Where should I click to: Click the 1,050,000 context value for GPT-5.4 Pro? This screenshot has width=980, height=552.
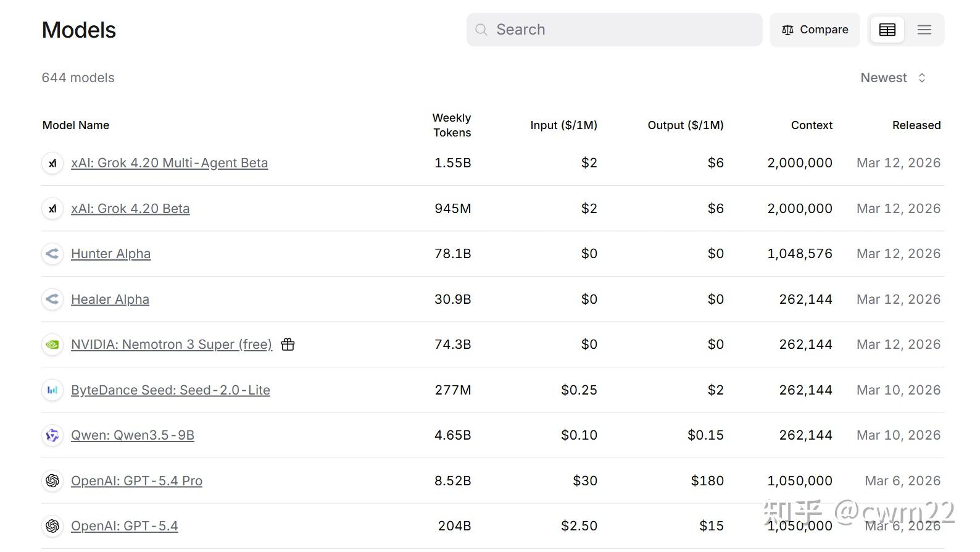pos(800,481)
